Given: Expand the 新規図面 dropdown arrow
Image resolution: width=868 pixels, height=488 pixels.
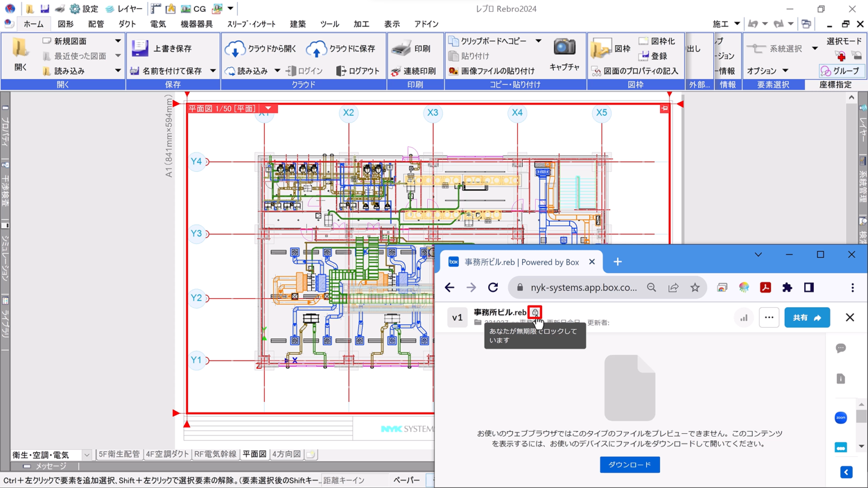Looking at the screenshot, I should [x=118, y=41].
